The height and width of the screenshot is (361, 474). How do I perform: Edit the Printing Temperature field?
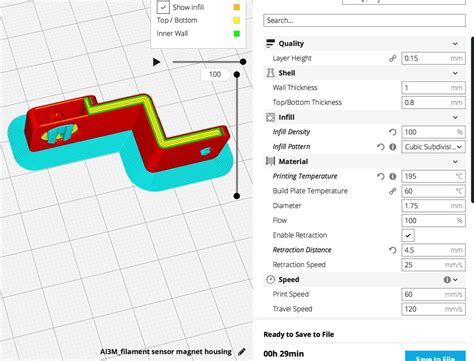click(x=433, y=176)
